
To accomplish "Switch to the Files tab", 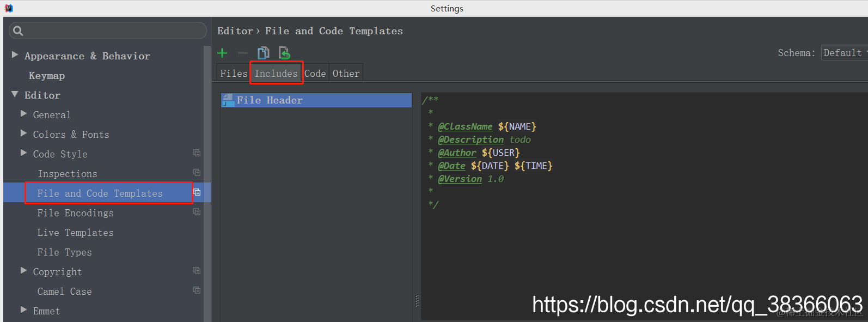I will [234, 74].
